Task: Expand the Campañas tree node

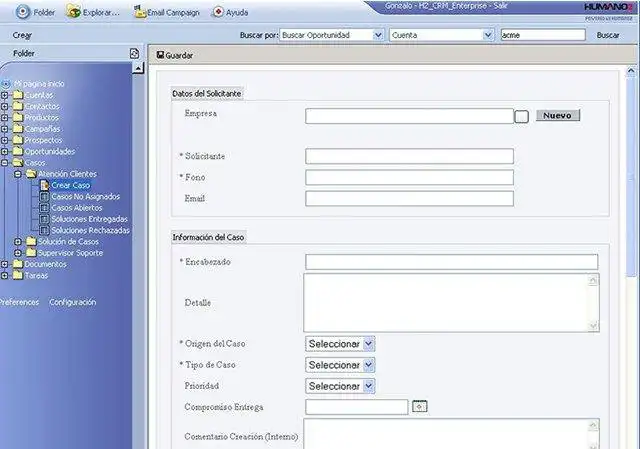Action: [x=4, y=129]
